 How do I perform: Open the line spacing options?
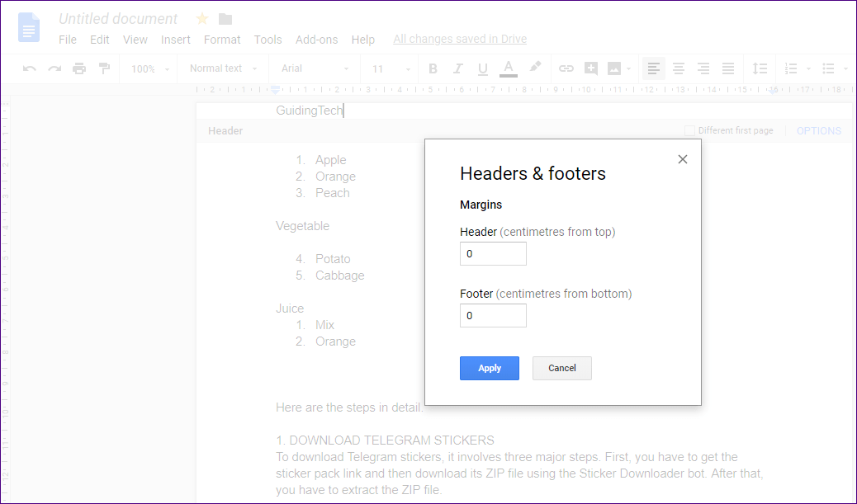[760, 68]
